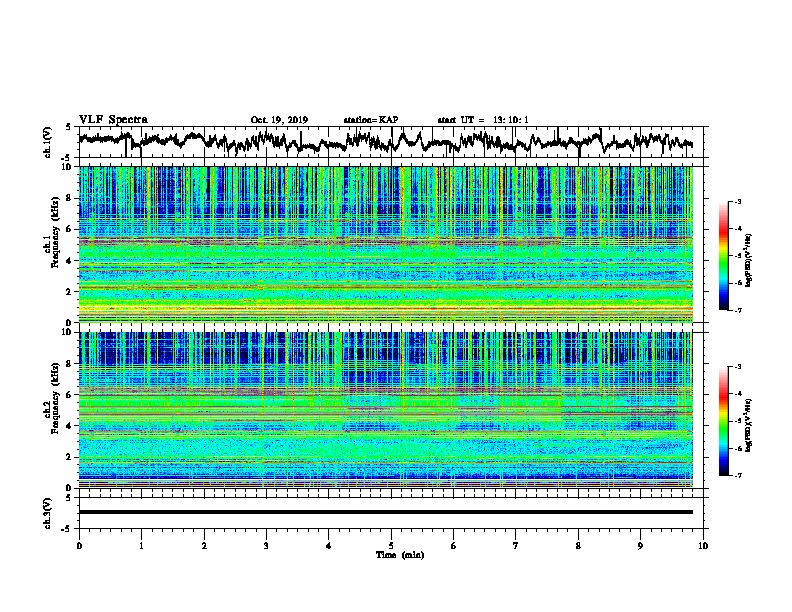Click the "station=KAP" header label
The image size is (792, 612).
point(371,120)
